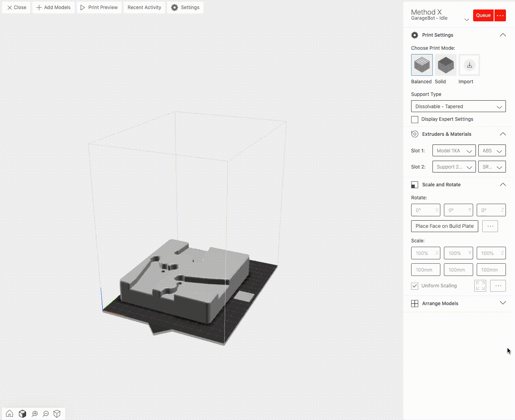Image resolution: width=515 pixels, height=420 pixels.
Task: Open the red more-options menu beside Queue
Action: [x=500, y=15]
